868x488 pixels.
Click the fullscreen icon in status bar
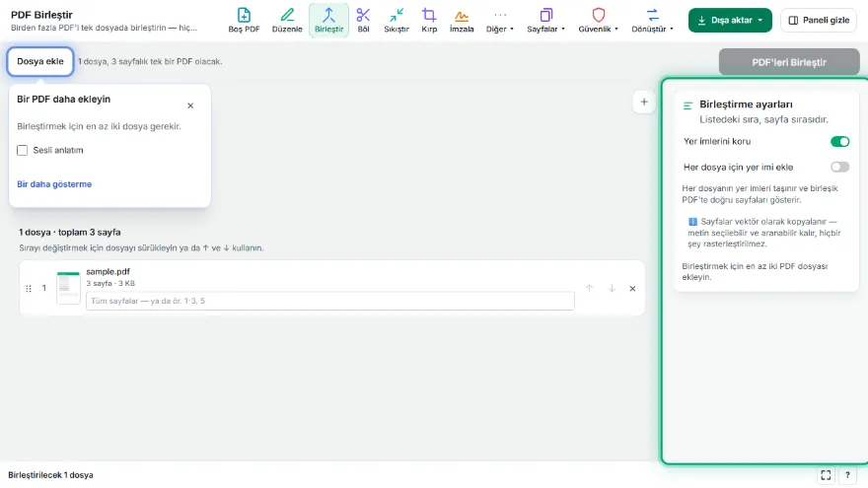click(826, 475)
